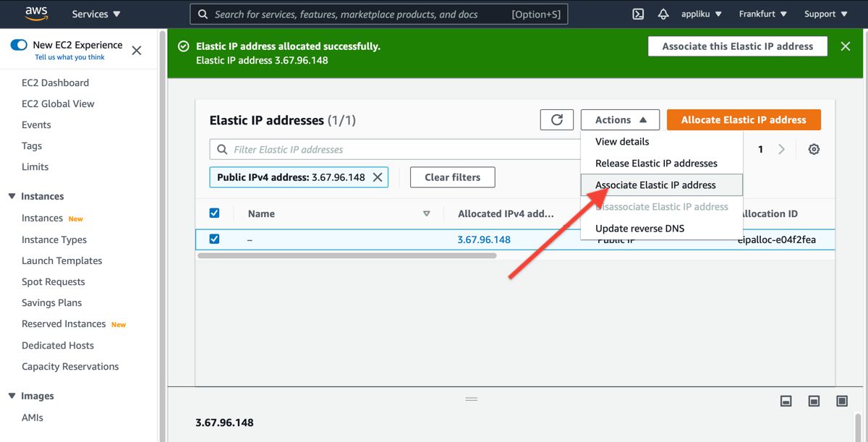Collapse the Instances sidebar section
This screenshot has width=868, height=442.
(x=12, y=196)
